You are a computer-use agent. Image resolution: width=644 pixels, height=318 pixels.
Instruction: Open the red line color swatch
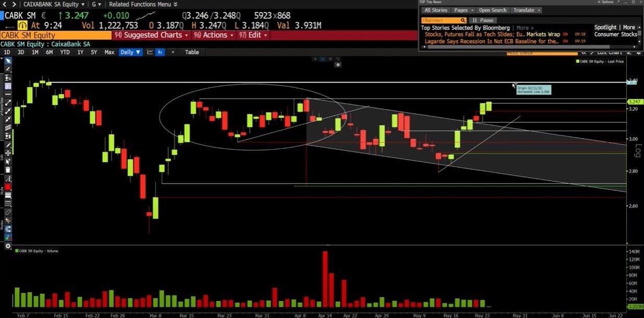tap(8, 187)
